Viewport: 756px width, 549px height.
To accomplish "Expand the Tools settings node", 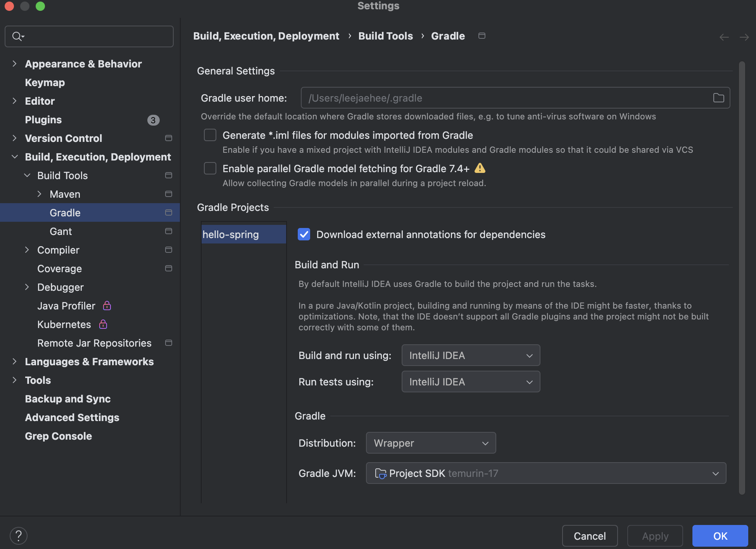I will 14,380.
